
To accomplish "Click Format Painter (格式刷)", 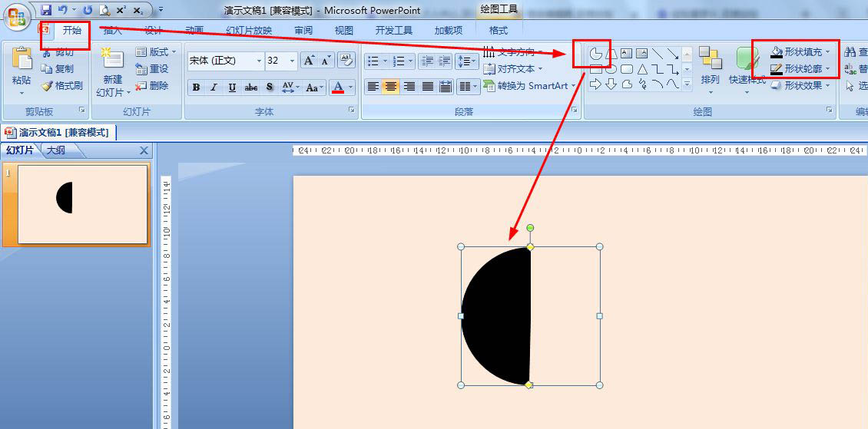I will [x=61, y=86].
